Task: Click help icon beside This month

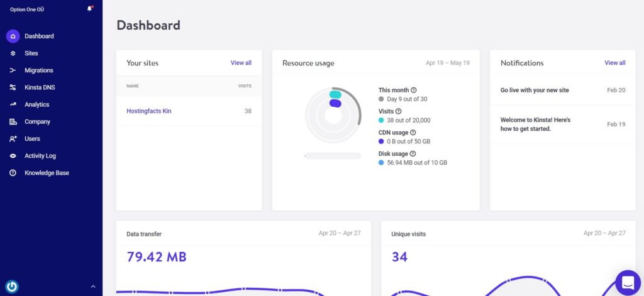Action: [x=414, y=90]
